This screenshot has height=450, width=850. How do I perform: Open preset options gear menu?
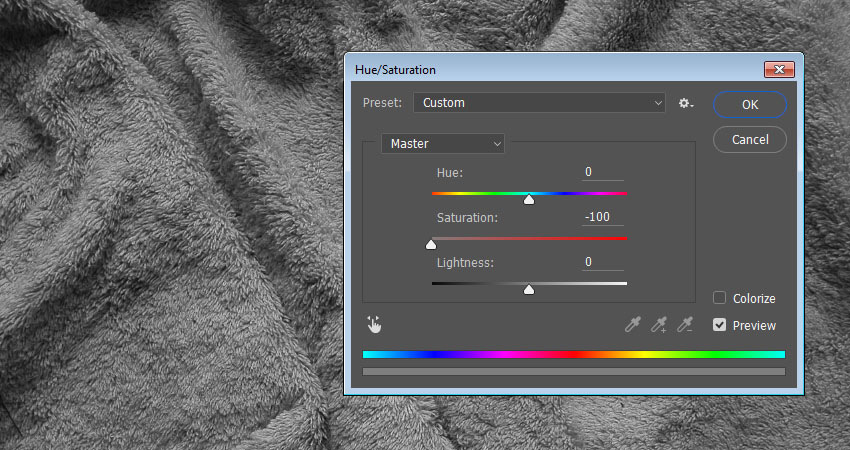pos(685,103)
